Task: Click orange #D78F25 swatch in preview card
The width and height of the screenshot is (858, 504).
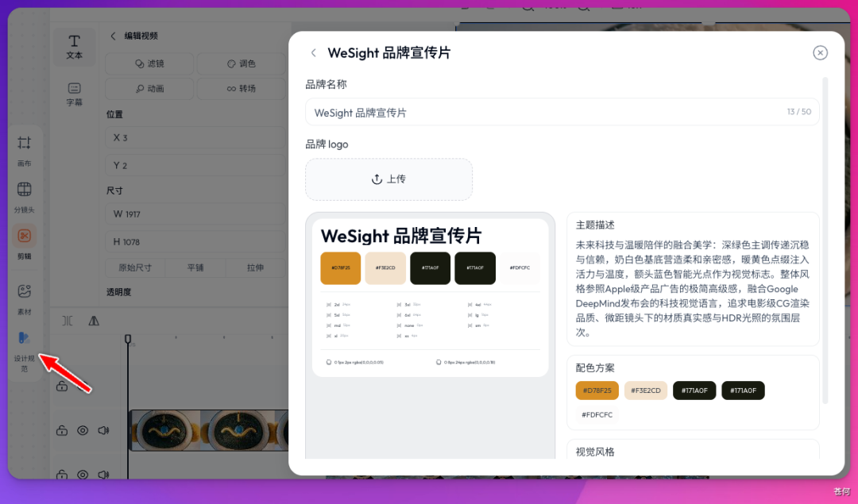Action: tap(340, 267)
